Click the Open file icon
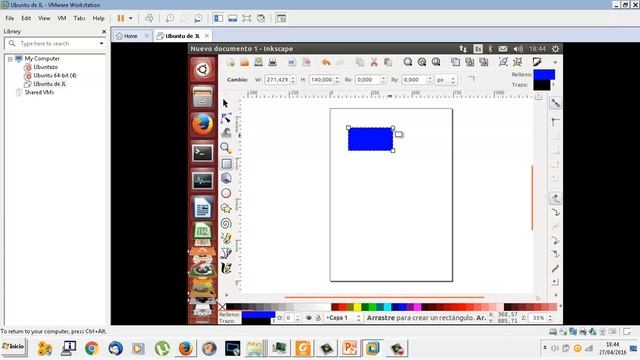Screen dimensions: 640x360 point(244,62)
